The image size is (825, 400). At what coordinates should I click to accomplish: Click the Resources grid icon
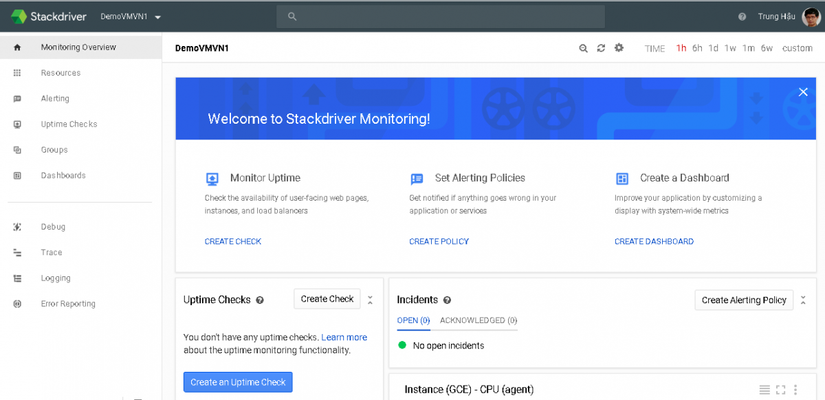pos(17,73)
